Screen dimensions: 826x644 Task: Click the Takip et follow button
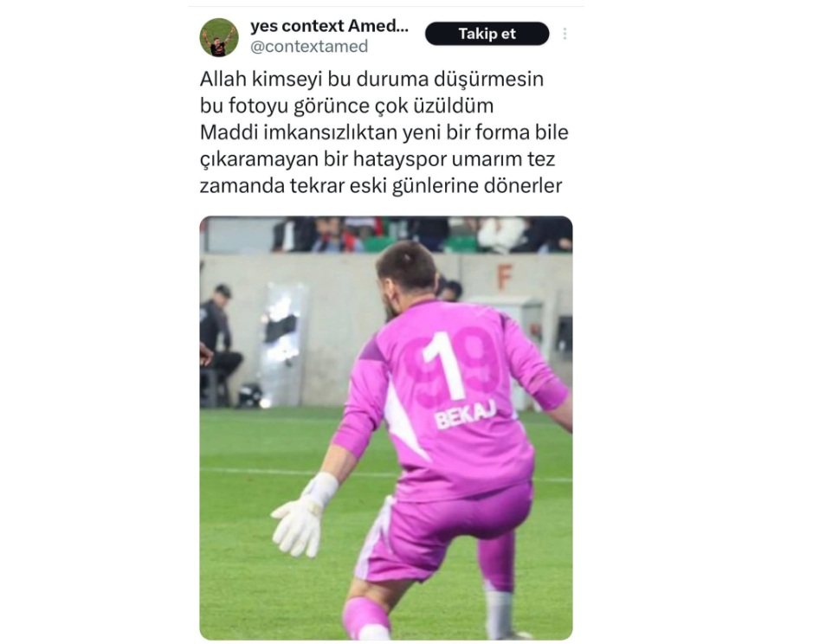487,34
